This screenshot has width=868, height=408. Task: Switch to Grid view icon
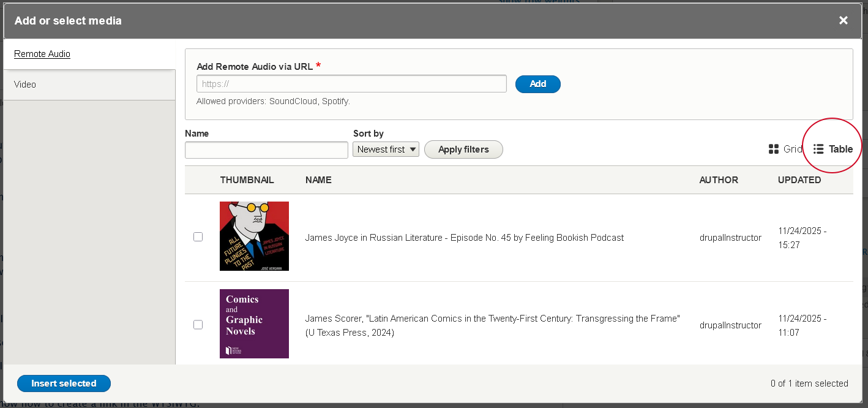point(774,149)
